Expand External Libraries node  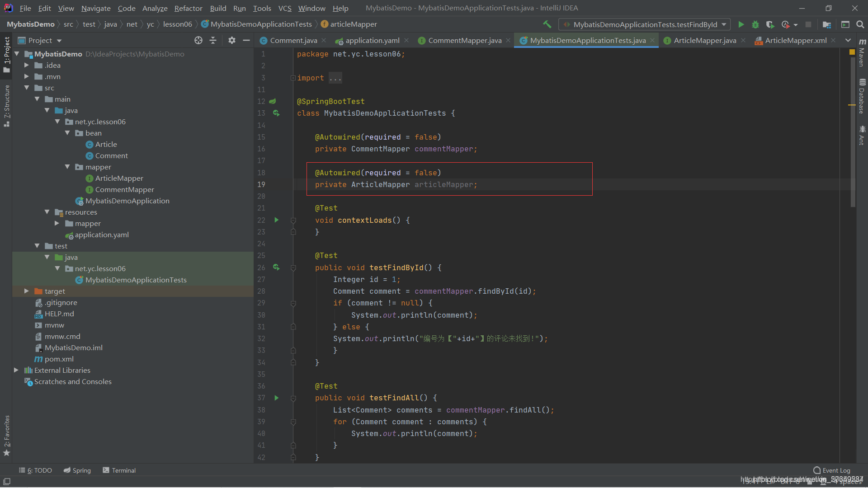[x=16, y=370]
